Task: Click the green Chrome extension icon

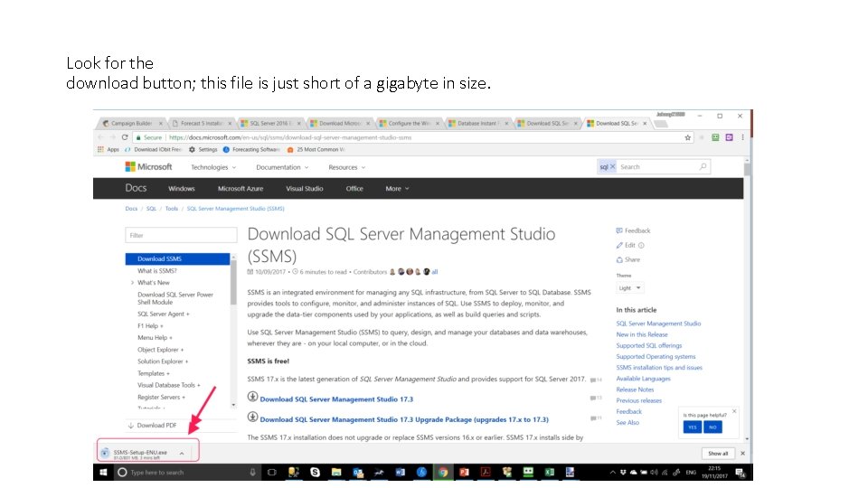Action: click(x=715, y=137)
